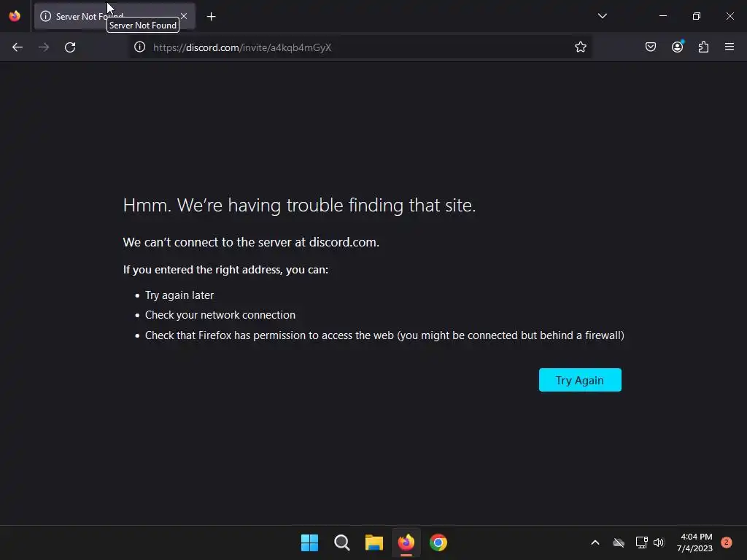Launch Google Chrome from taskbar

(x=438, y=542)
